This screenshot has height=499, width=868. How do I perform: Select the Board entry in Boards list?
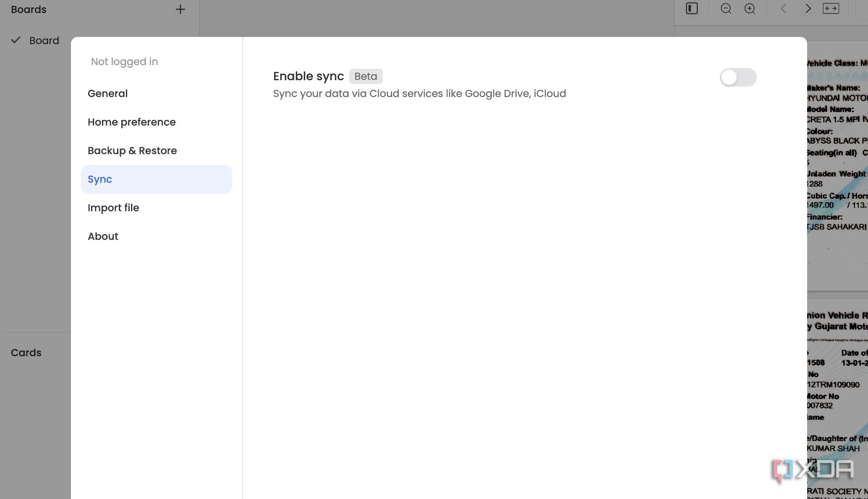pos(44,41)
